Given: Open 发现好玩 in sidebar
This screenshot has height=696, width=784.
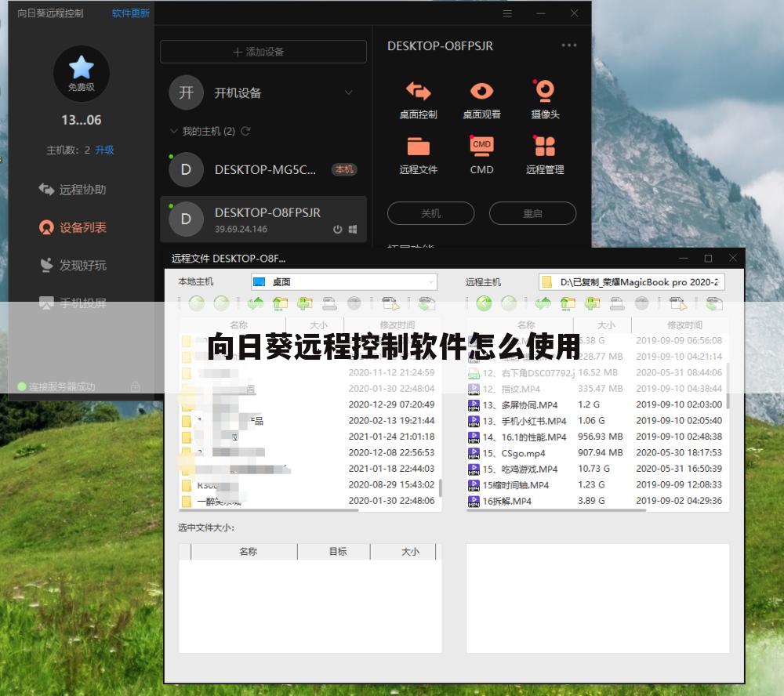Looking at the screenshot, I should tap(72, 265).
